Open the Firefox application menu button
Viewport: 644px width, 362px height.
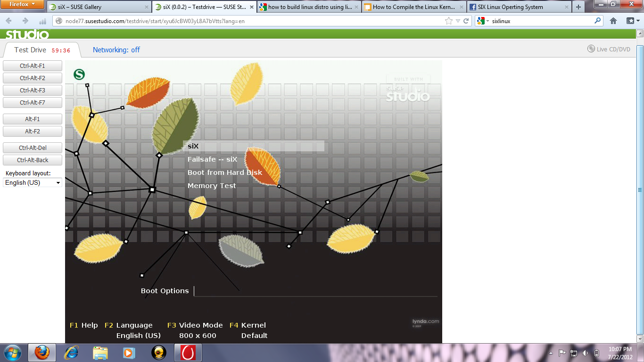[23, 4]
